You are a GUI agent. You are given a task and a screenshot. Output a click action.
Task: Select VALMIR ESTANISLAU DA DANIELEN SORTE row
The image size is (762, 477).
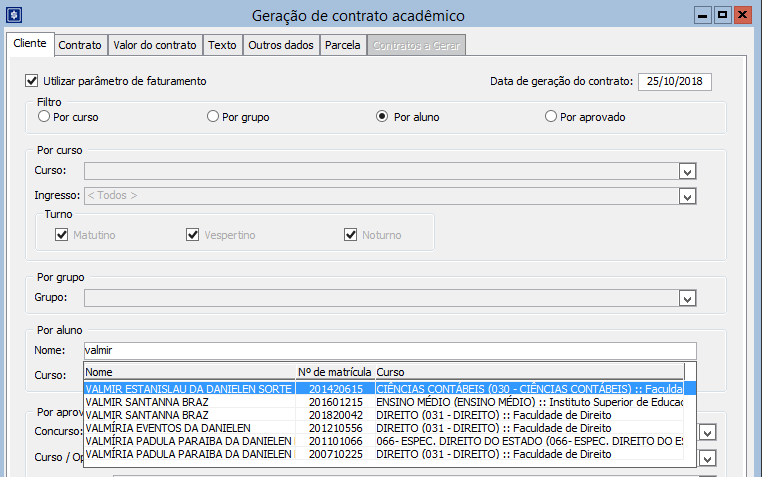(190, 389)
